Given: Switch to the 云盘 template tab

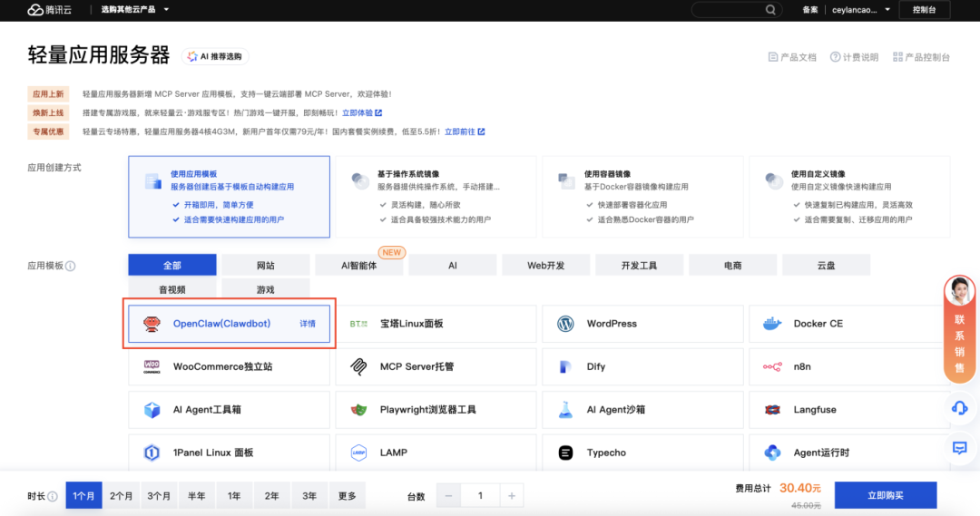Looking at the screenshot, I should (x=826, y=265).
